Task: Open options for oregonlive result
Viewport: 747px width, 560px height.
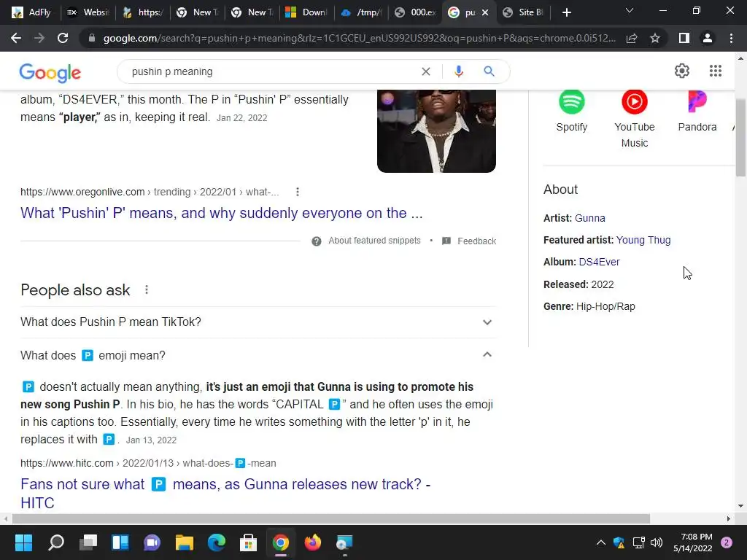Action: pos(298,192)
